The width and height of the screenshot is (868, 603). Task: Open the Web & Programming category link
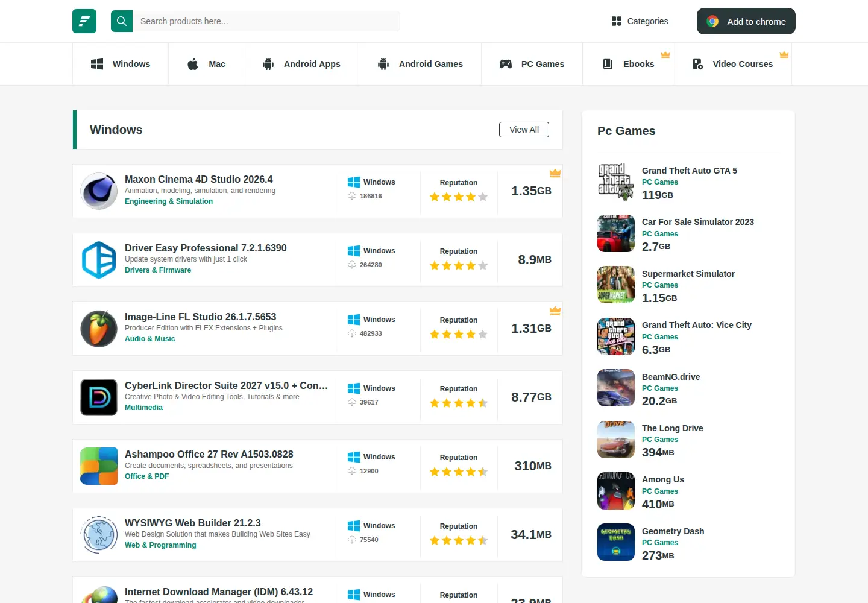(160, 545)
